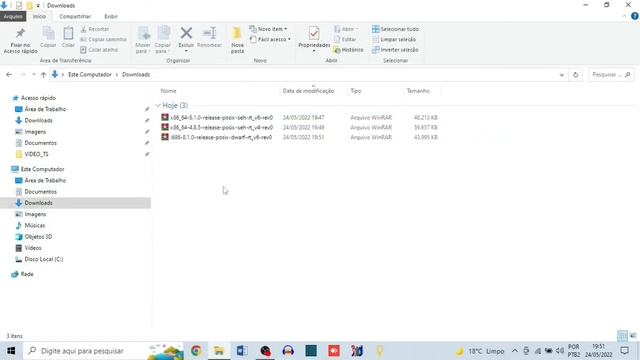The width and height of the screenshot is (640, 360).
Task: Open the Arquivo ribbon tab
Action: coord(13,16)
